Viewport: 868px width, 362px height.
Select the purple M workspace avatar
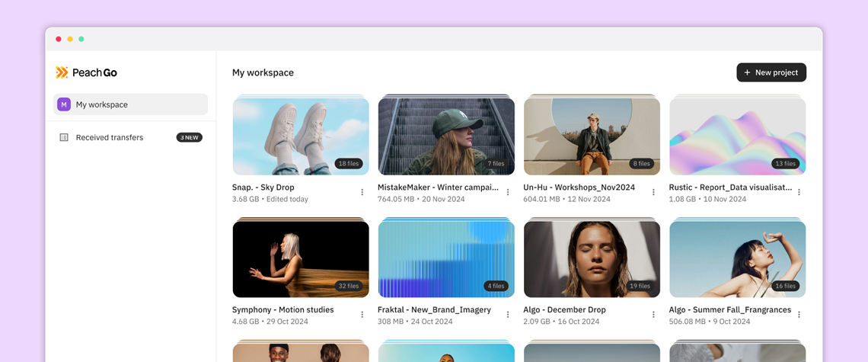click(x=64, y=104)
